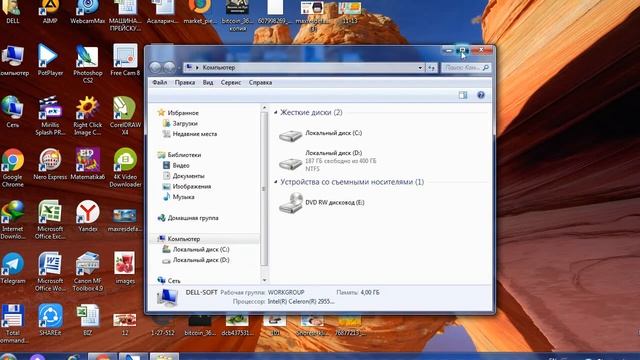Launch Nero Express shortcut
This screenshot has height=360, width=640.
pos(50,164)
